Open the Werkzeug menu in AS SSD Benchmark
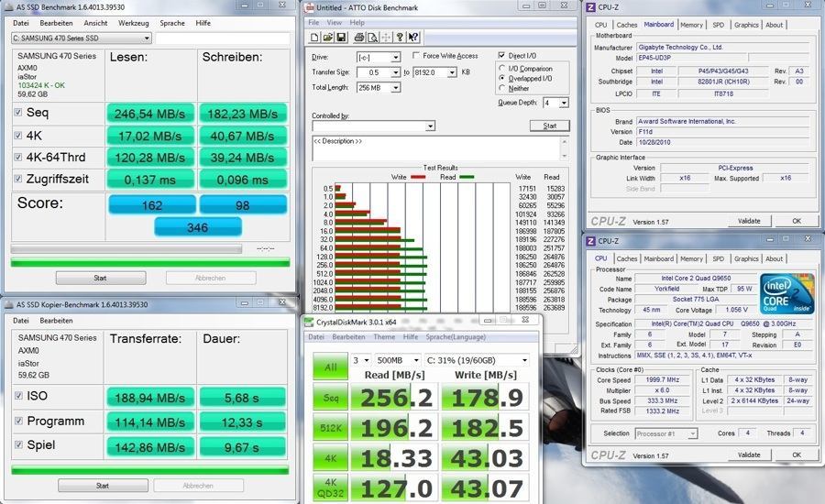Screen dimensions: 825x504 133,23
